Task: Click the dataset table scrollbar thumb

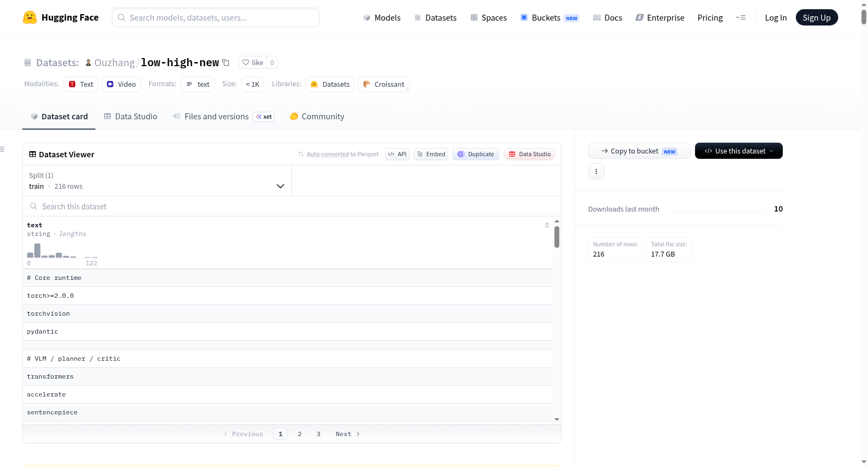Action: point(557,237)
